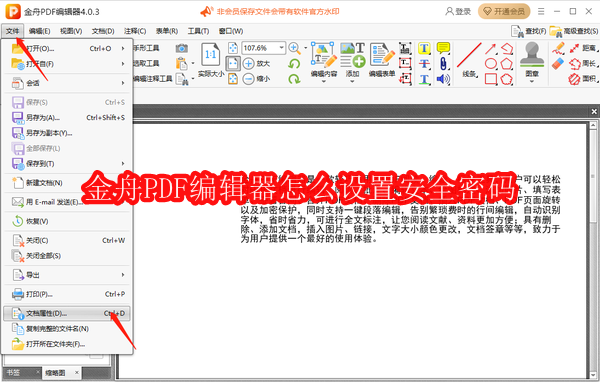Select the pencil freehand drawing tool
This screenshot has width=600, height=382.
coord(558,49)
